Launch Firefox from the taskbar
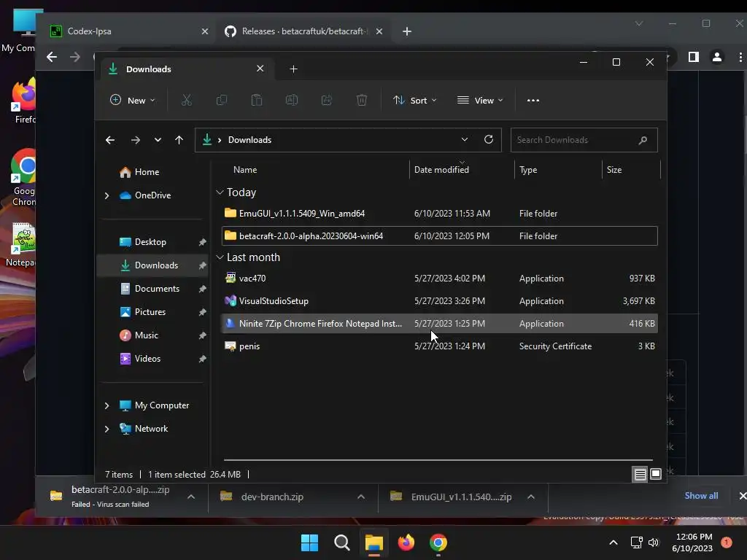747x560 pixels. click(x=406, y=542)
